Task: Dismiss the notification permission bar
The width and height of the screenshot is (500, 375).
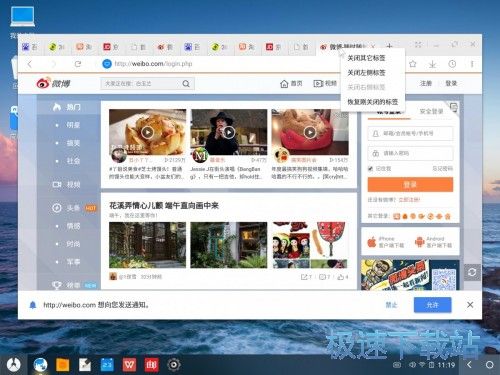Action: 470,305
